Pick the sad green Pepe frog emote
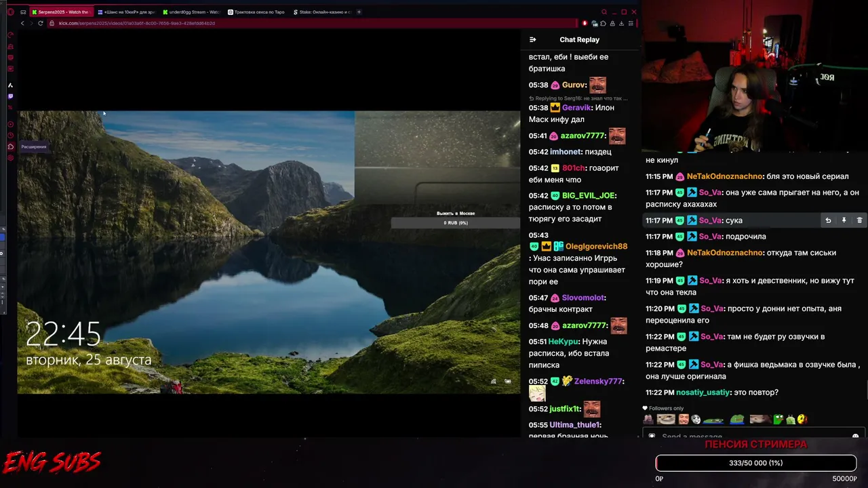868x488 pixels. (x=737, y=420)
